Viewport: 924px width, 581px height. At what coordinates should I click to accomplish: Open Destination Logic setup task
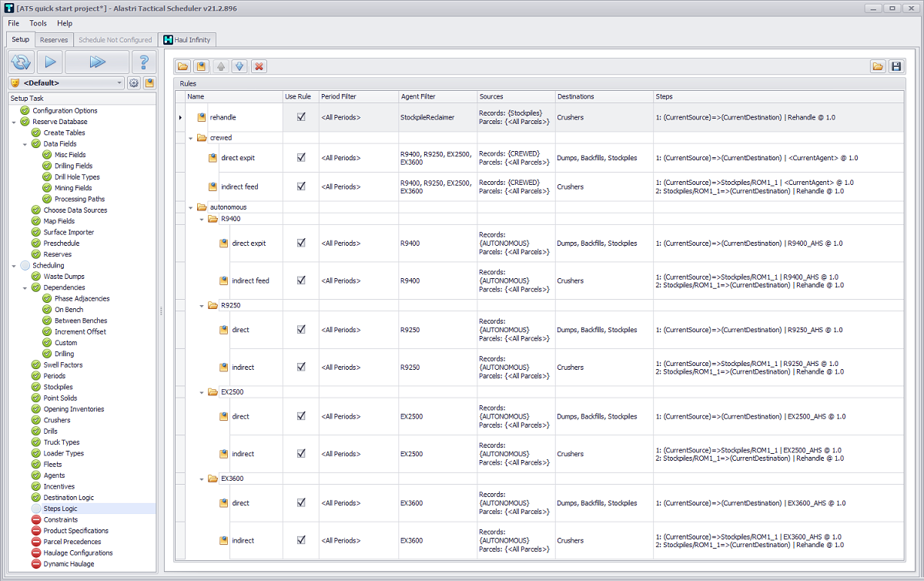69,498
